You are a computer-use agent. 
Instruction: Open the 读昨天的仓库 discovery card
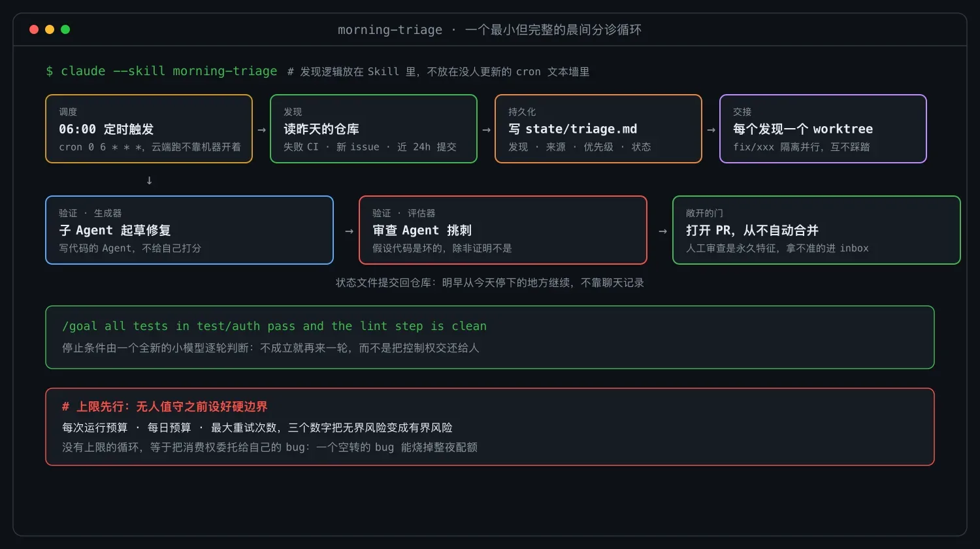(x=374, y=129)
